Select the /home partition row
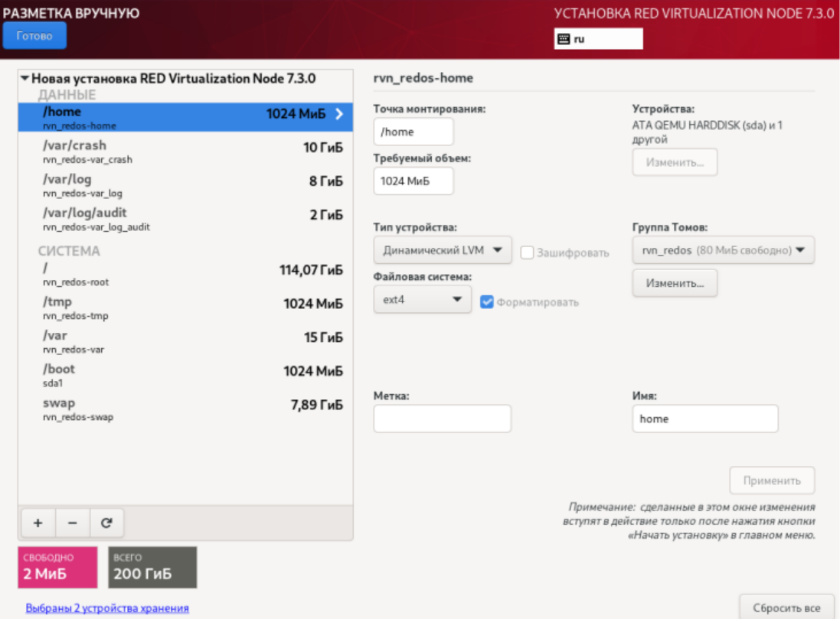 pyautogui.click(x=185, y=117)
